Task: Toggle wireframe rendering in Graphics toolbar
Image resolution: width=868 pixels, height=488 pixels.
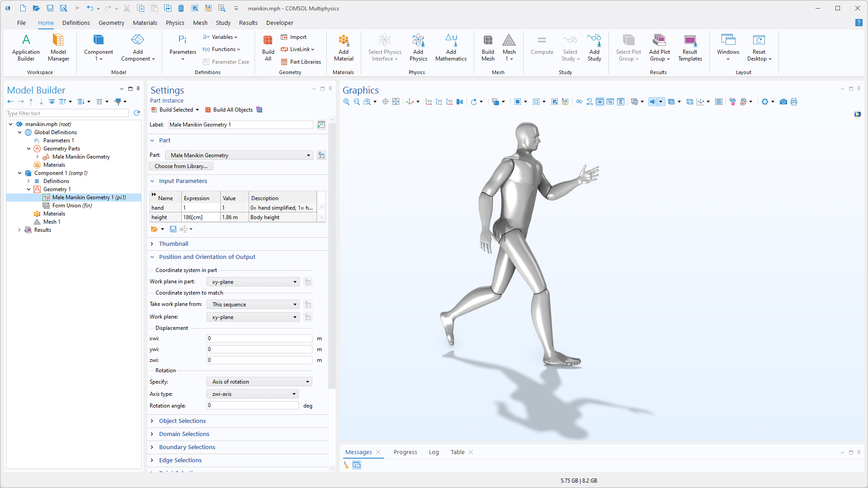Action: 689,102
